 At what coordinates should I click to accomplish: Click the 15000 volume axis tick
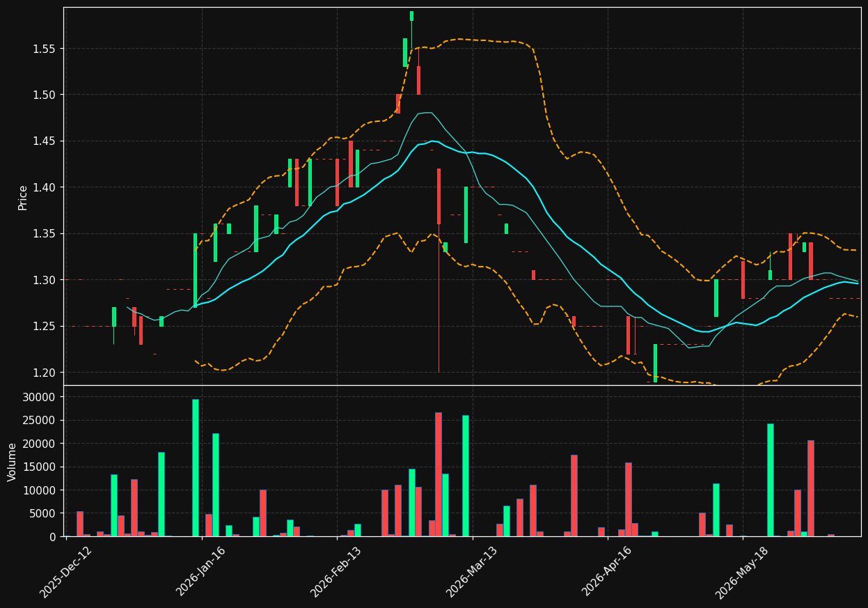pos(40,467)
